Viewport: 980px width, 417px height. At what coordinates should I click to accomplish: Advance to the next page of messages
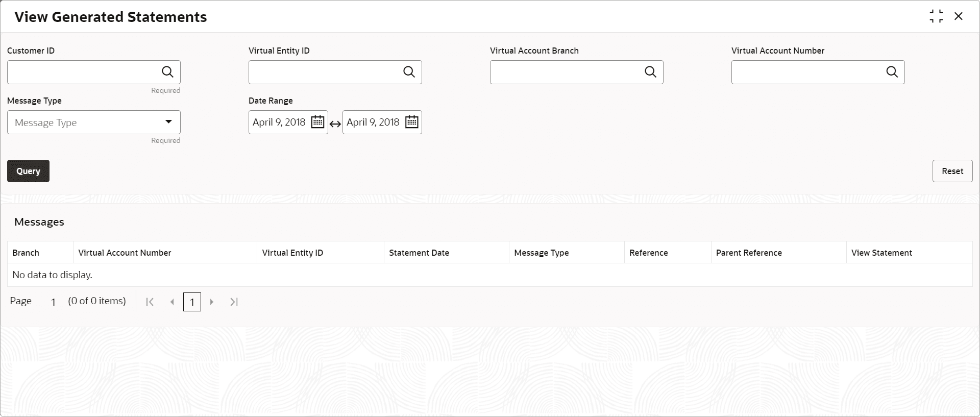pyautogui.click(x=211, y=302)
